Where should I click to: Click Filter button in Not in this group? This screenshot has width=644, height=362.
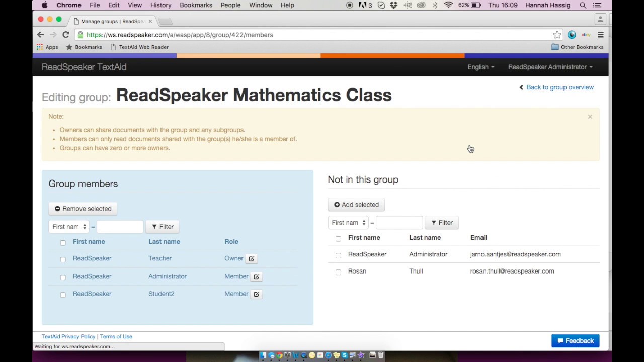coord(442,223)
